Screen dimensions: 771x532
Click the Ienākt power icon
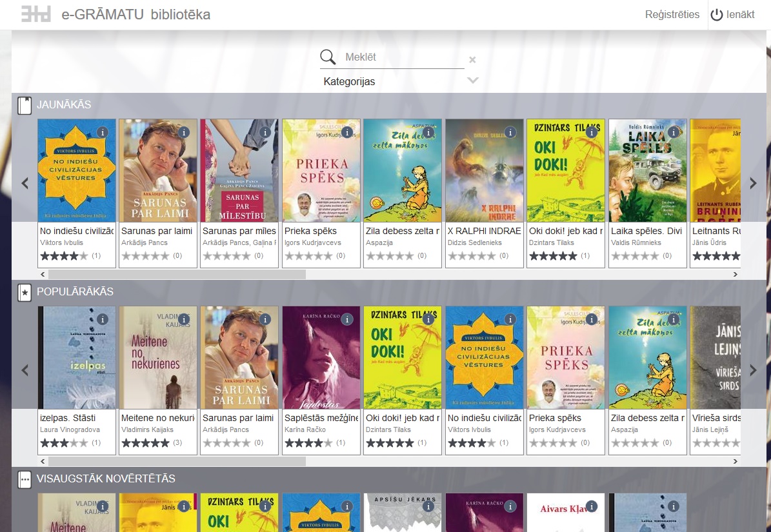716,15
